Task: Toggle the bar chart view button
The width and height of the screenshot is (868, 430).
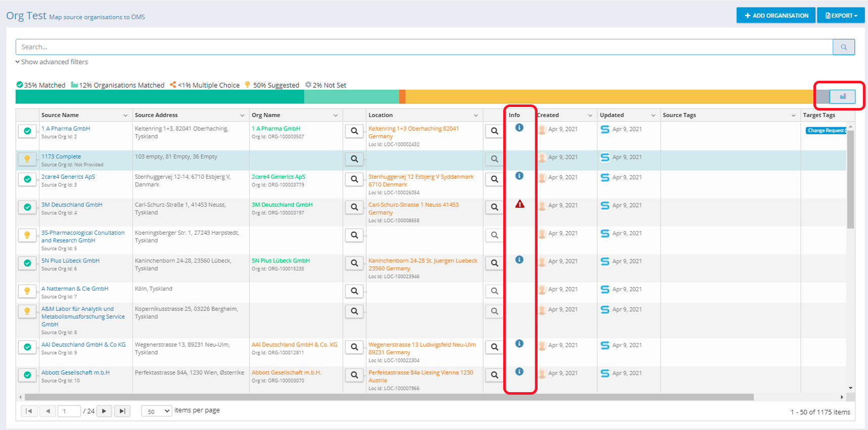Action: pos(842,96)
